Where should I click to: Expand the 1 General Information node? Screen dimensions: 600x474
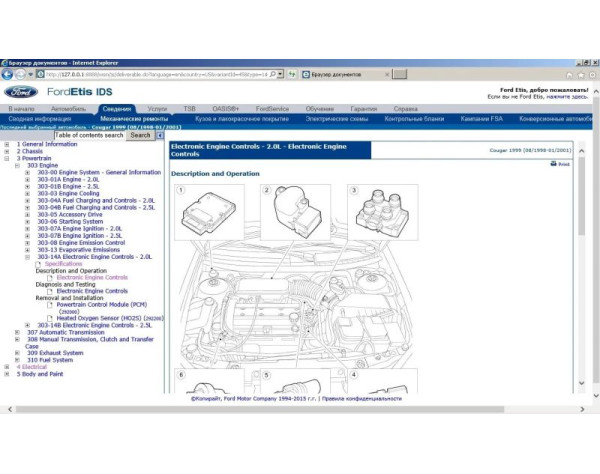click(x=7, y=144)
